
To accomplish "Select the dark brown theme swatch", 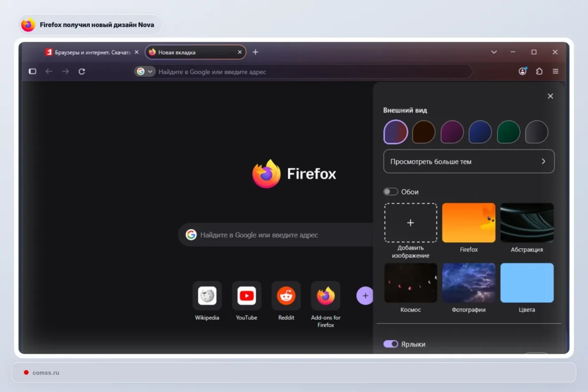I will pyautogui.click(x=424, y=132).
